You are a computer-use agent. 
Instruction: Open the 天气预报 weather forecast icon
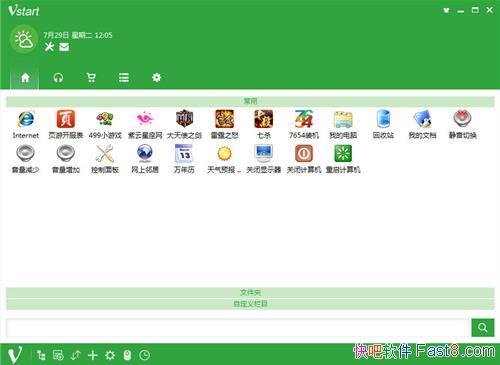point(224,153)
